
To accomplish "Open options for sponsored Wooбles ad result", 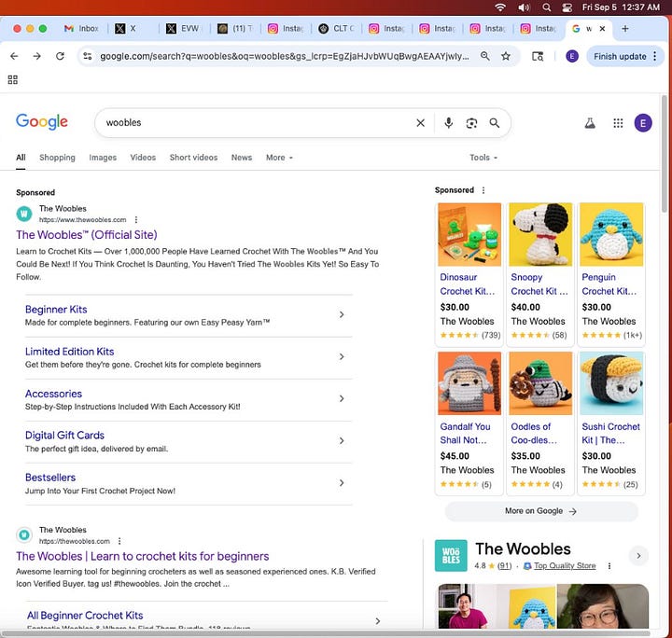I will [136, 219].
